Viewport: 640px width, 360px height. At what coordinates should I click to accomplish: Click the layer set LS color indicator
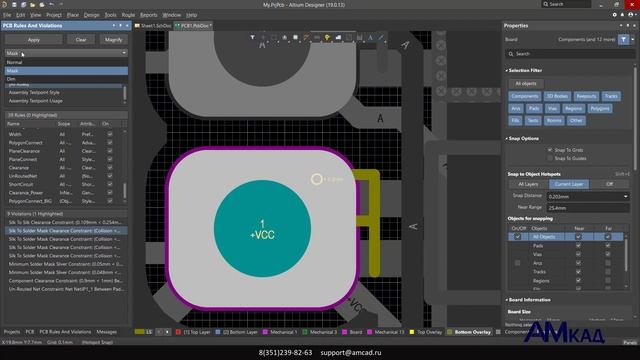coord(140,332)
